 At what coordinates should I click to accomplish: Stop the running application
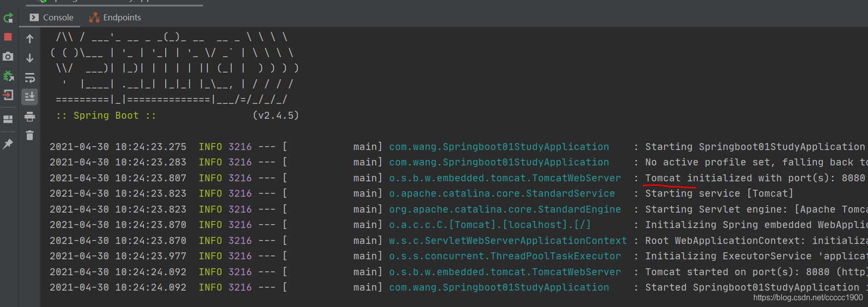8,37
